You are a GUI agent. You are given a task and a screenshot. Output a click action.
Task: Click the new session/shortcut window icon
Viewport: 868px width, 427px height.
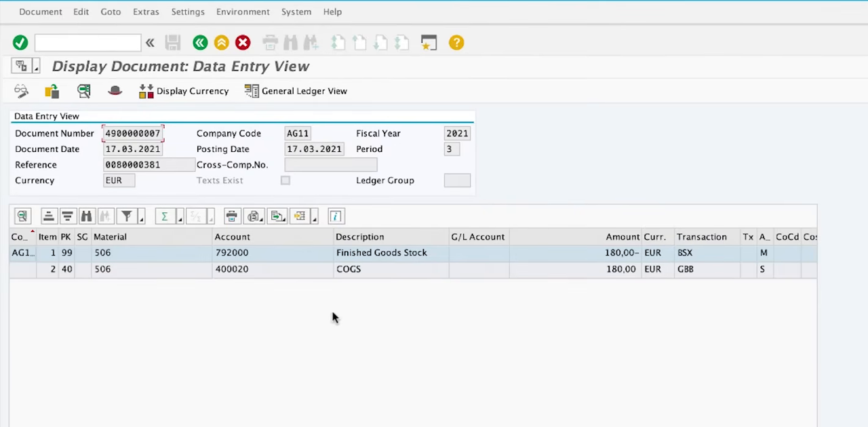pos(429,43)
